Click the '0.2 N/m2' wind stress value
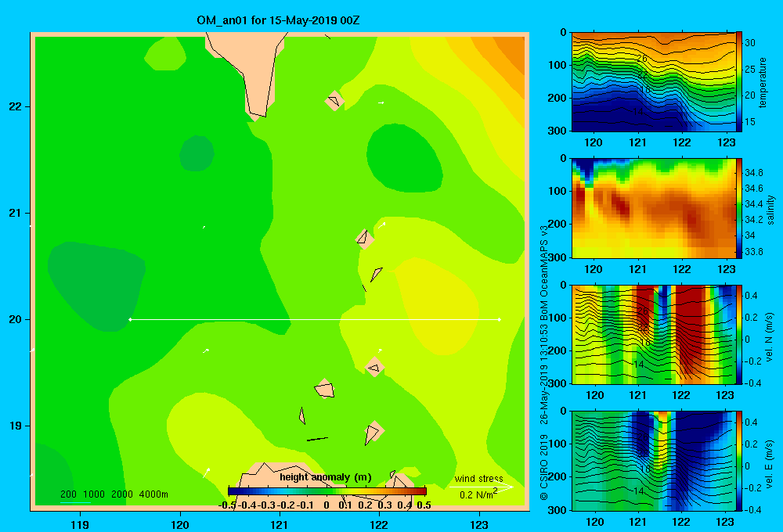The image size is (783, 532). click(x=478, y=494)
